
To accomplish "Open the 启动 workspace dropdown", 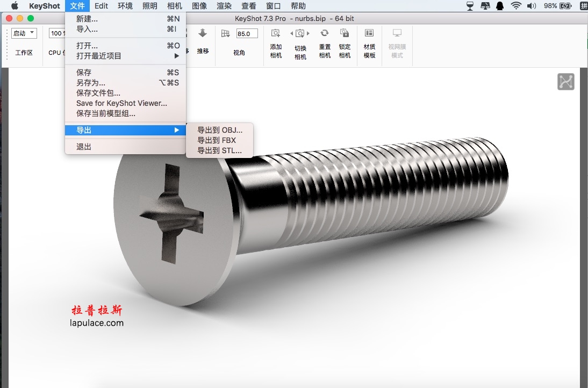I will [x=24, y=33].
